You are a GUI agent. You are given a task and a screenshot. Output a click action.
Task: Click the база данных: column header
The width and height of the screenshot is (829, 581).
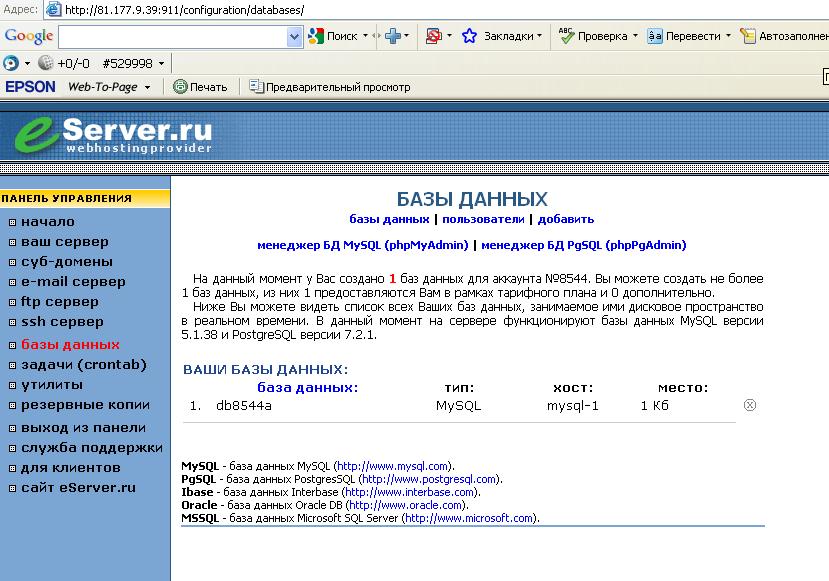point(308,388)
